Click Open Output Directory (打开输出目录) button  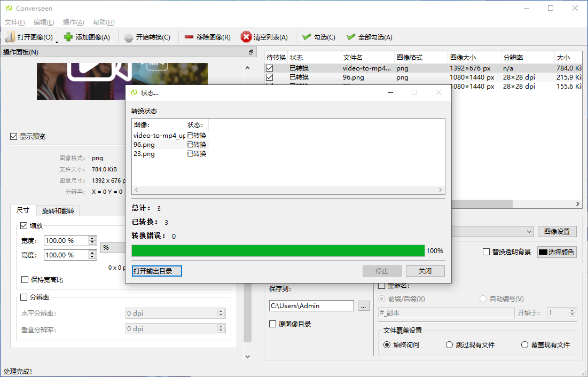coord(157,271)
